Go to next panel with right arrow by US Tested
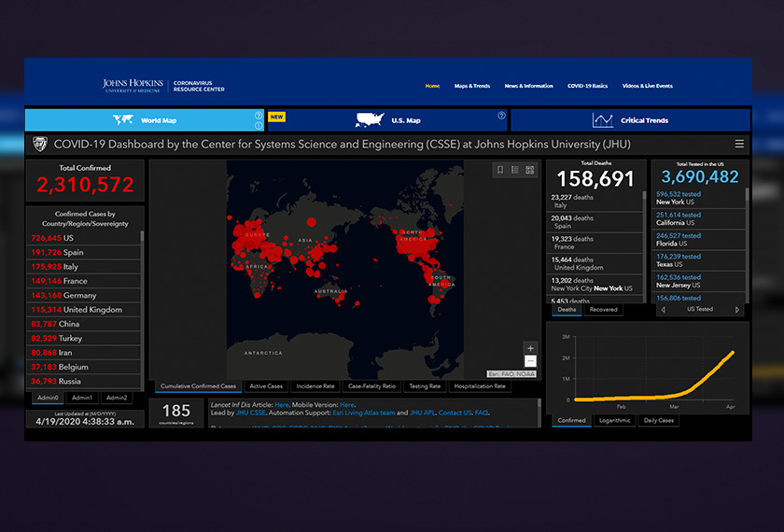 click(x=737, y=310)
